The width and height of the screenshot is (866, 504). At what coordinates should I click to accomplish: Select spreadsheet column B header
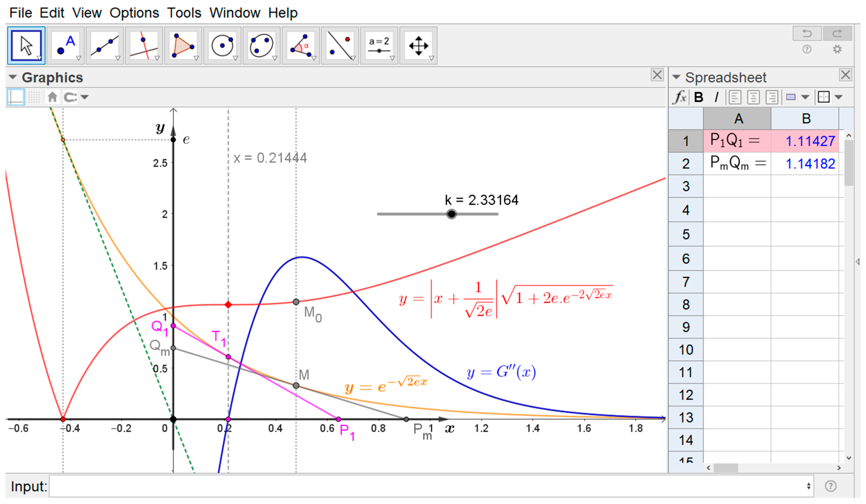click(805, 118)
